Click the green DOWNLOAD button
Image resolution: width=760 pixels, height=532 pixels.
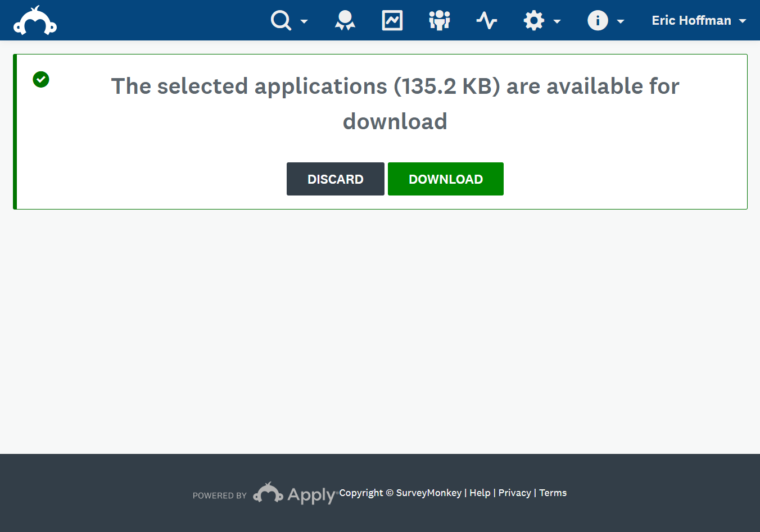pyautogui.click(x=446, y=179)
